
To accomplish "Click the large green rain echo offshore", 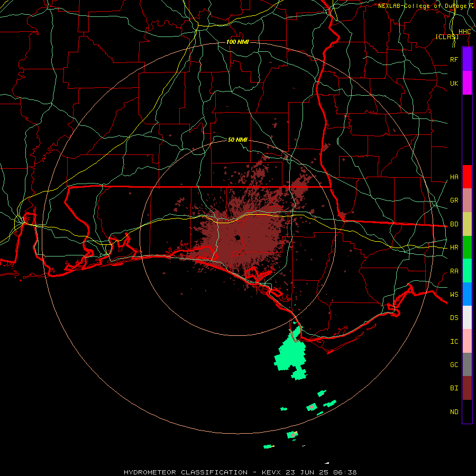I will click(291, 353).
